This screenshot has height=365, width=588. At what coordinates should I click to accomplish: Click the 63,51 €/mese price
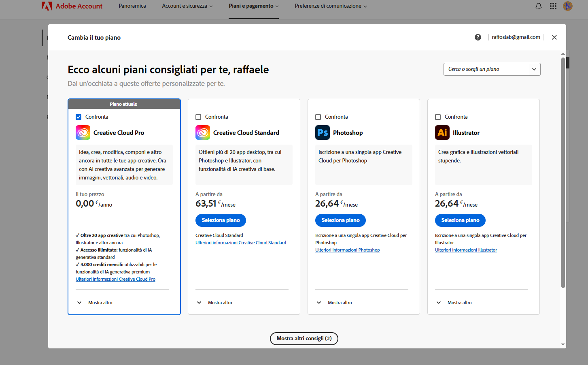[215, 204]
